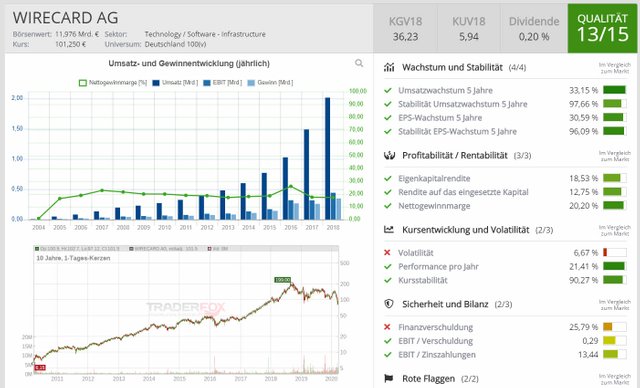Screen dimensions: 640x388
Task: Click the green check beside Umsatzwachstum 5 Jahre
Action: pos(388,90)
